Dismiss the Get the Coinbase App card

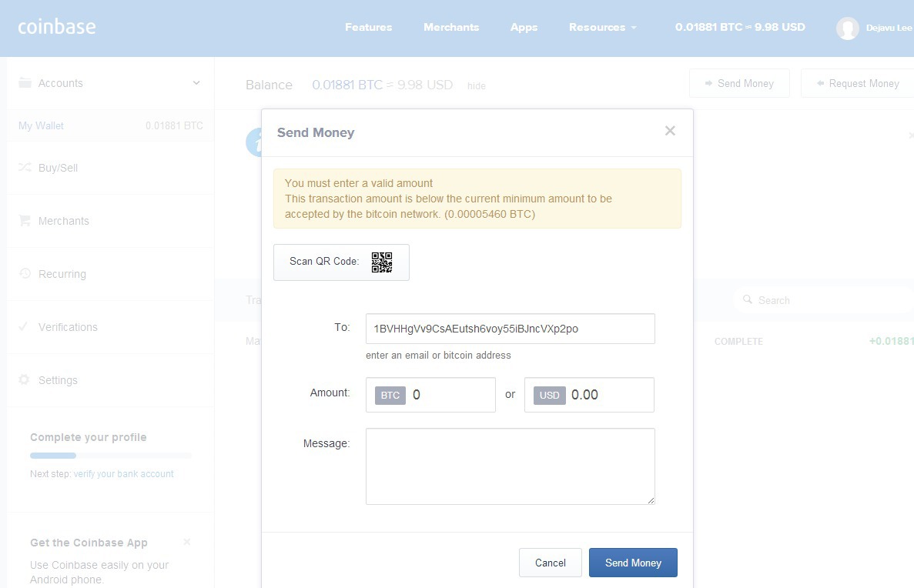187,542
